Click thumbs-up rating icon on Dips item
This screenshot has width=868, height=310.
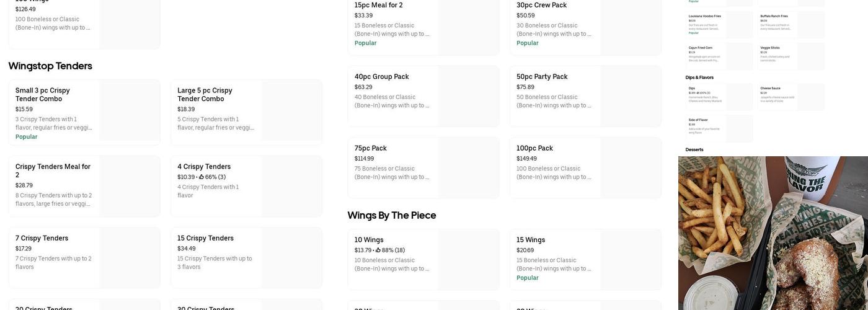pyautogui.click(x=697, y=93)
